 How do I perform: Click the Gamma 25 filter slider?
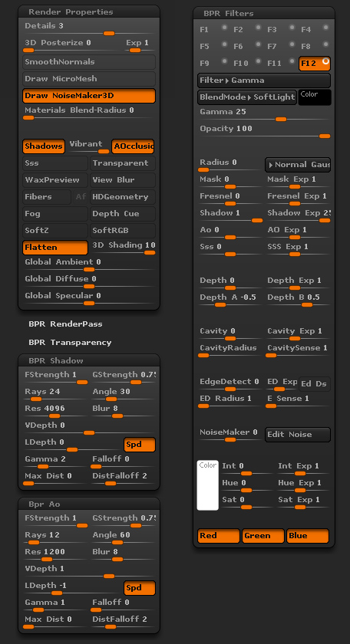tap(264, 115)
